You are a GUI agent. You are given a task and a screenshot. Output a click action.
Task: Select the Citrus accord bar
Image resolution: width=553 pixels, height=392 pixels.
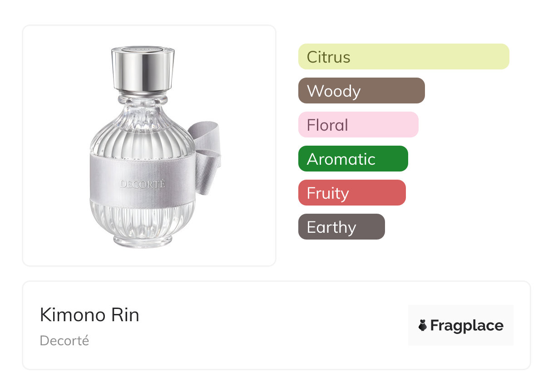click(403, 57)
